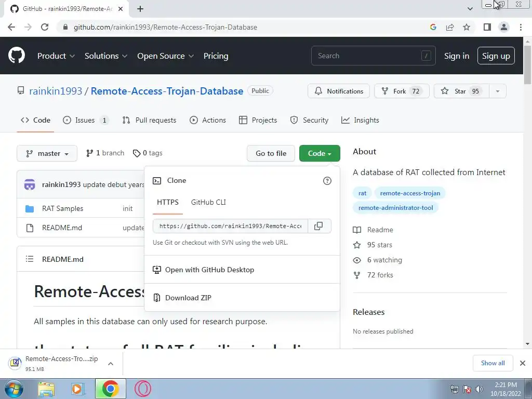The height and width of the screenshot is (399, 532).
Task: Click the GitHub Octocat logo
Action: pos(16,56)
